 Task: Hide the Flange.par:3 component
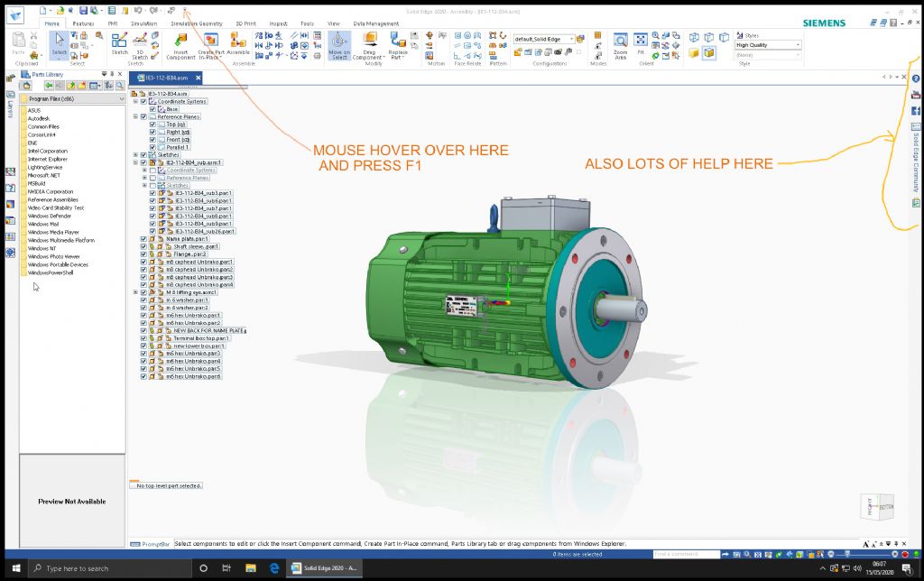pyautogui.click(x=143, y=254)
